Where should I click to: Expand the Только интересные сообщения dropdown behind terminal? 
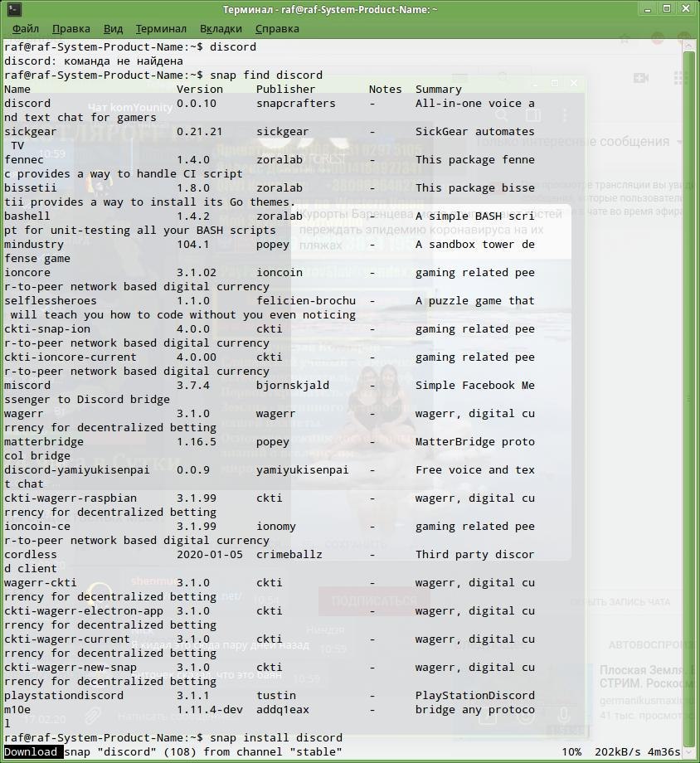tap(578, 142)
